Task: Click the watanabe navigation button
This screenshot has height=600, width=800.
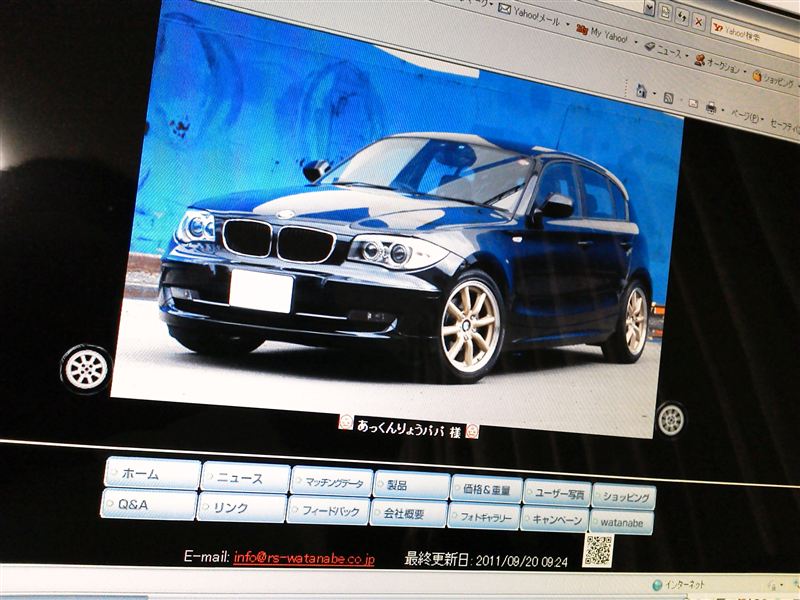Action: 621,522
